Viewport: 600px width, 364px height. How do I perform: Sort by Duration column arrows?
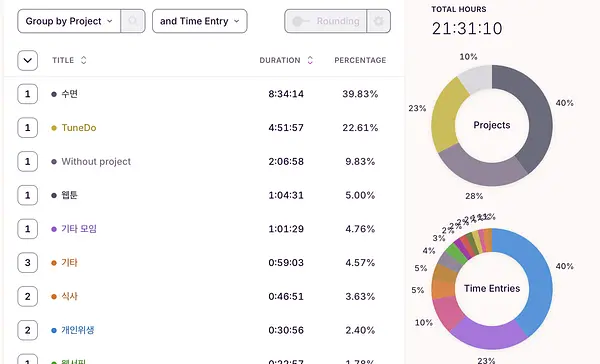click(310, 60)
